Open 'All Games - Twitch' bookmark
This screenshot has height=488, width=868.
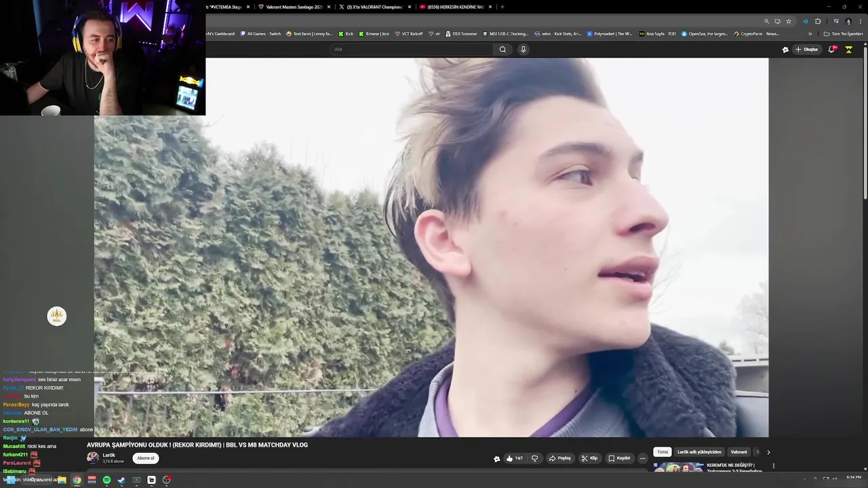260,34
